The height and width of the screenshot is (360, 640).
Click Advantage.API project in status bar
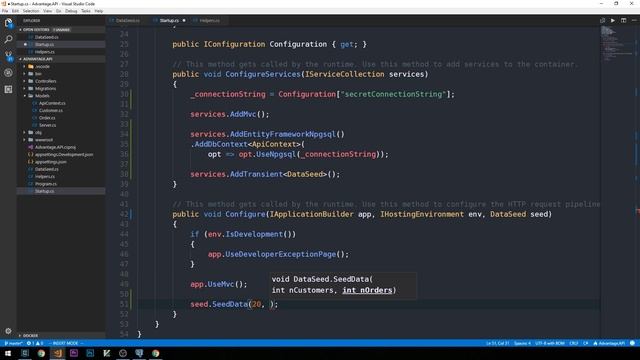pos(609,343)
